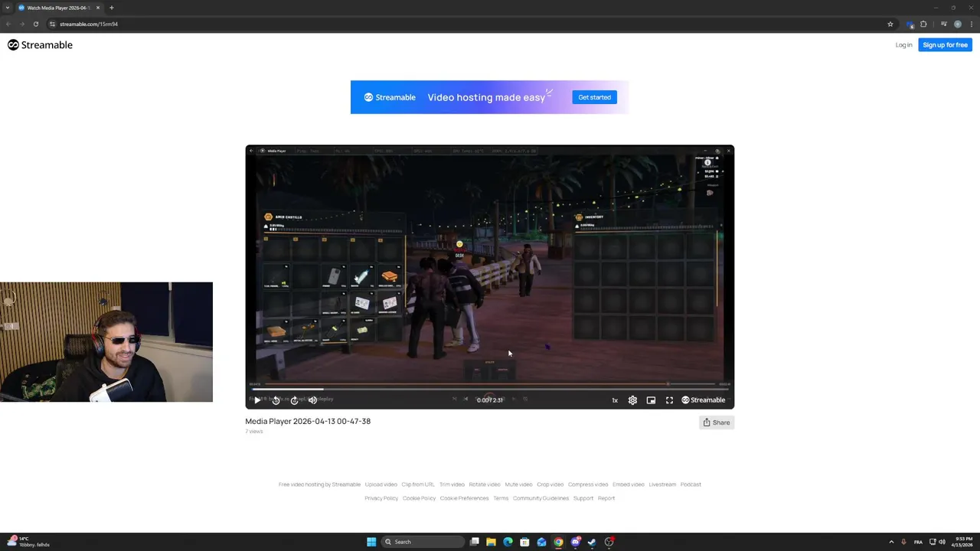Open Community Guidelines link
The image size is (980, 551).
pos(541,498)
